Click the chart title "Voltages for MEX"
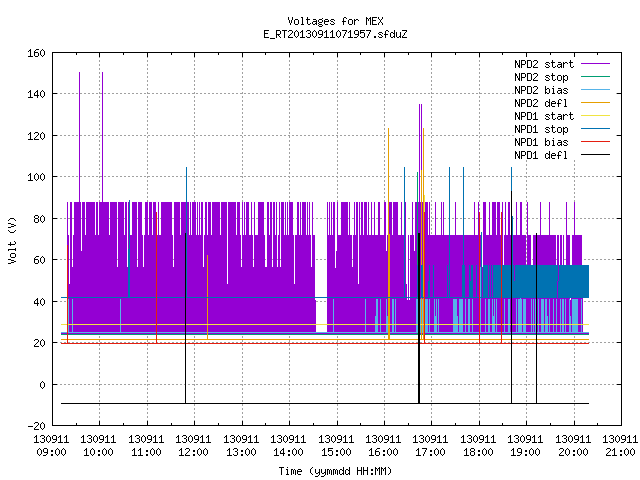This screenshot has height=480, width=640. pos(335,21)
